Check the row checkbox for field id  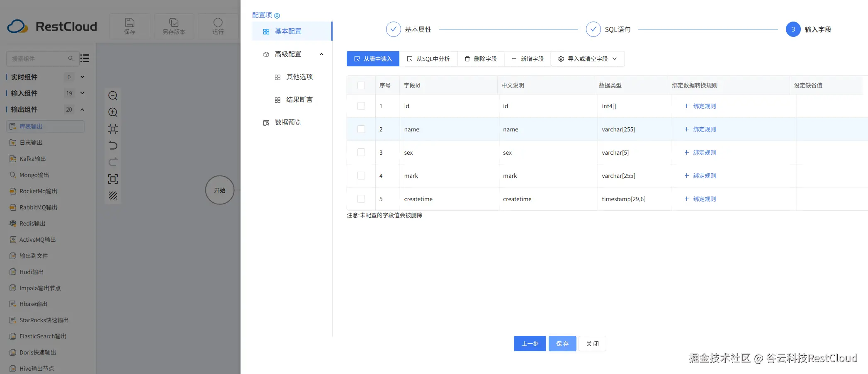361,106
